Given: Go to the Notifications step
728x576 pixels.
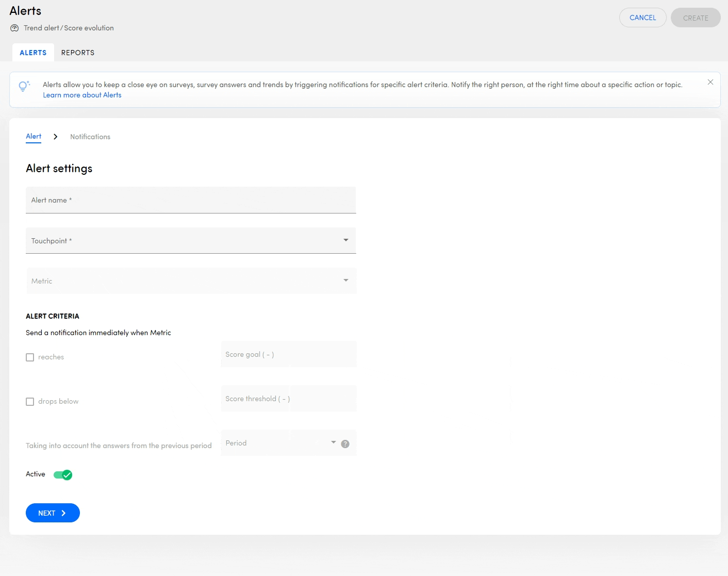Looking at the screenshot, I should [x=90, y=137].
